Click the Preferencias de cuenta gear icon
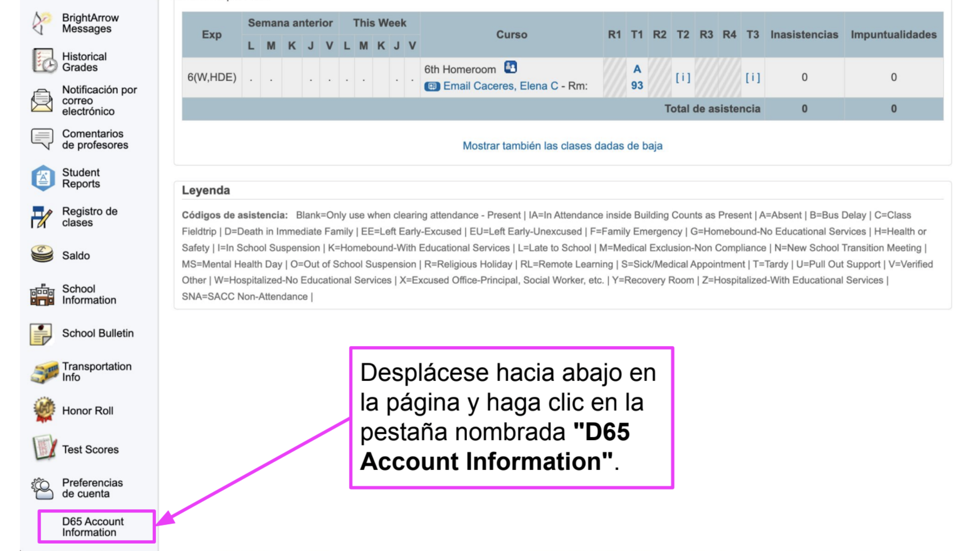Image resolution: width=980 pixels, height=551 pixels. click(42, 488)
